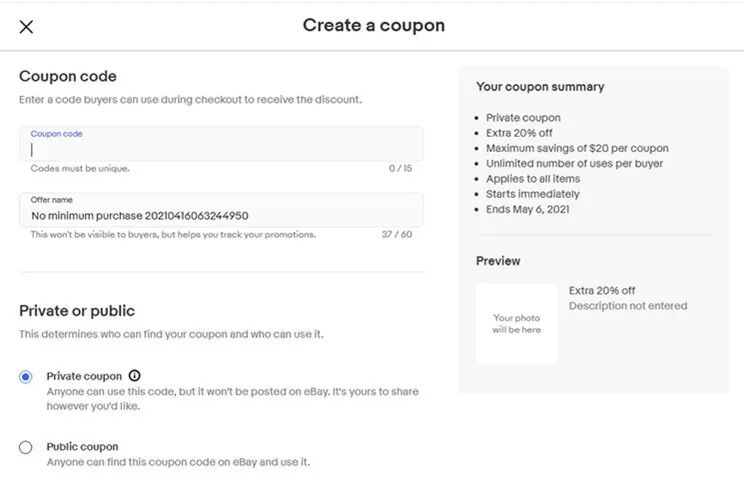Click the Your coupon summary heading
Image resolution: width=744 pixels, height=499 pixels.
pyautogui.click(x=540, y=87)
